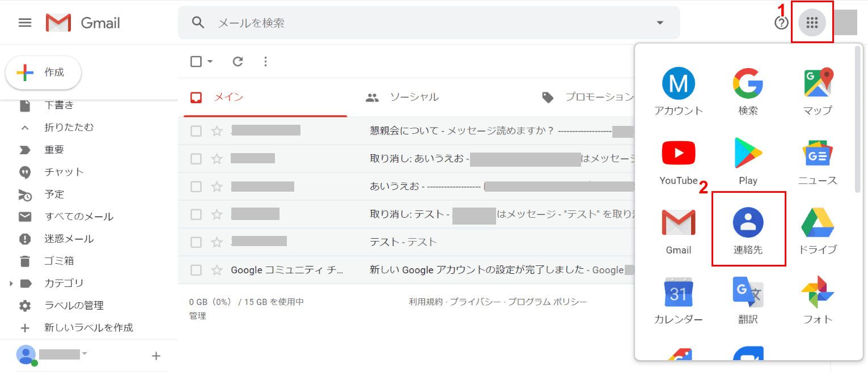Open 連絡先 contacts app icon
This screenshot has width=868, height=372.
click(748, 230)
